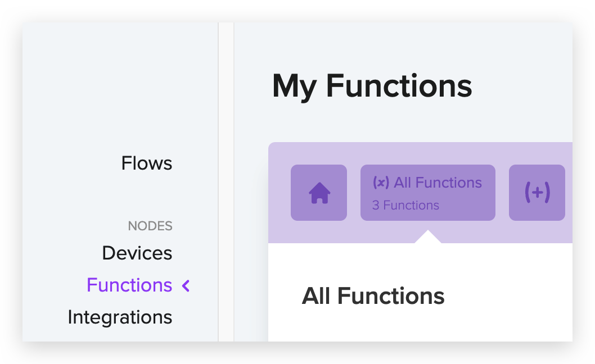The image size is (595, 364).
Task: Click the purple chevron beside Functions
Action: point(186,285)
